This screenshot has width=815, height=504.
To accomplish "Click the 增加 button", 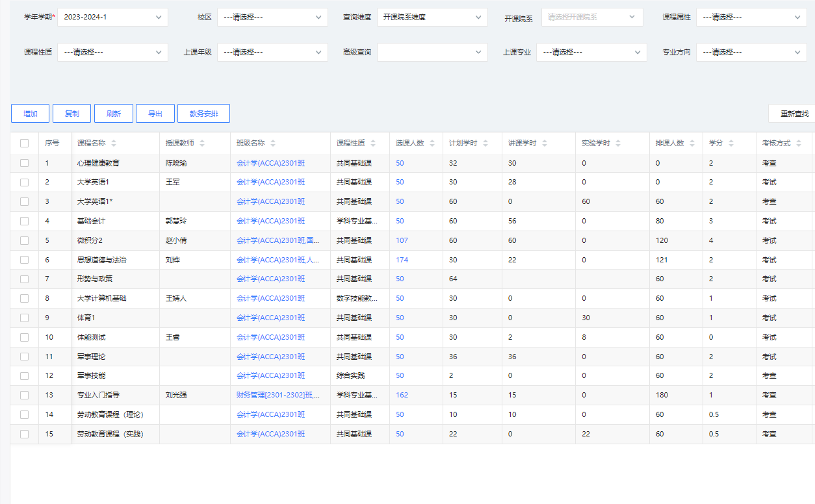I will click(30, 114).
